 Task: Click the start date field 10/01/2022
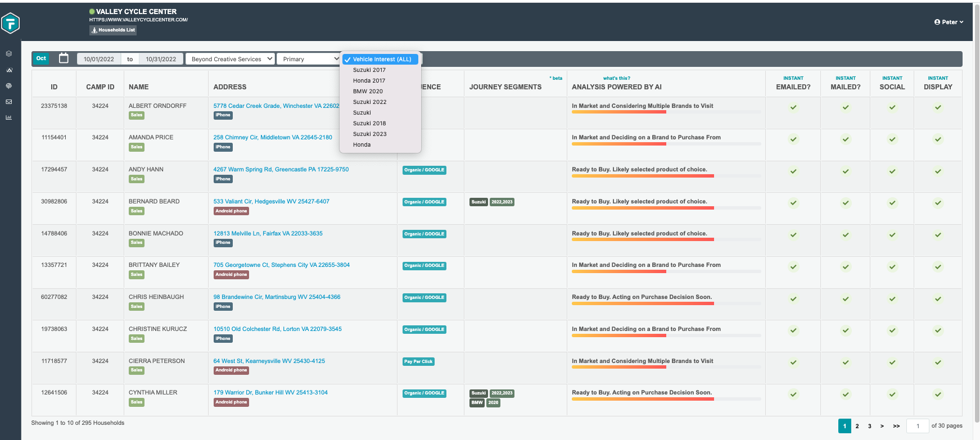pyautogui.click(x=99, y=59)
